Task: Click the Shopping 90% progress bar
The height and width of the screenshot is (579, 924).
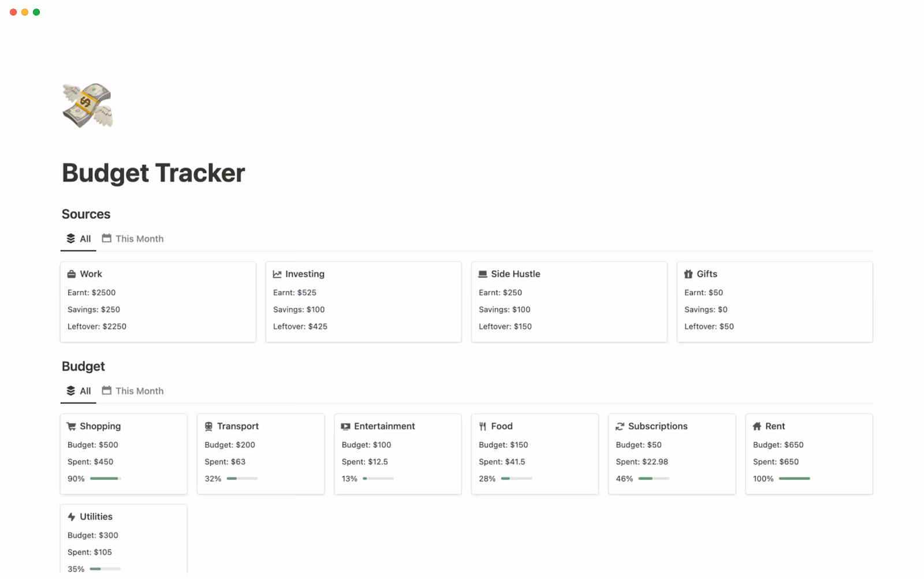Action: click(x=106, y=479)
